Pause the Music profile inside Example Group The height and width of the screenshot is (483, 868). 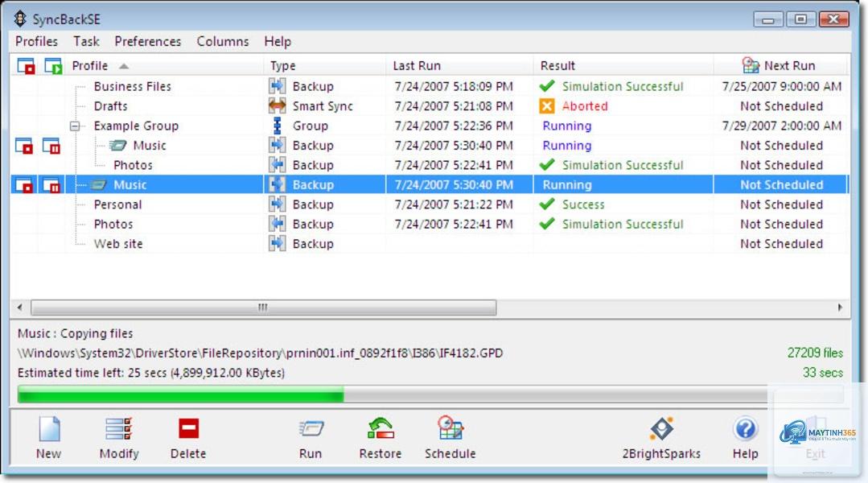pyautogui.click(x=51, y=147)
